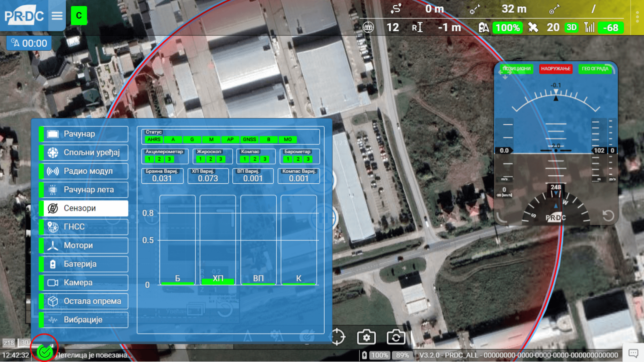Click the crosshair center-map icon
644x362 pixels.
[x=338, y=337]
